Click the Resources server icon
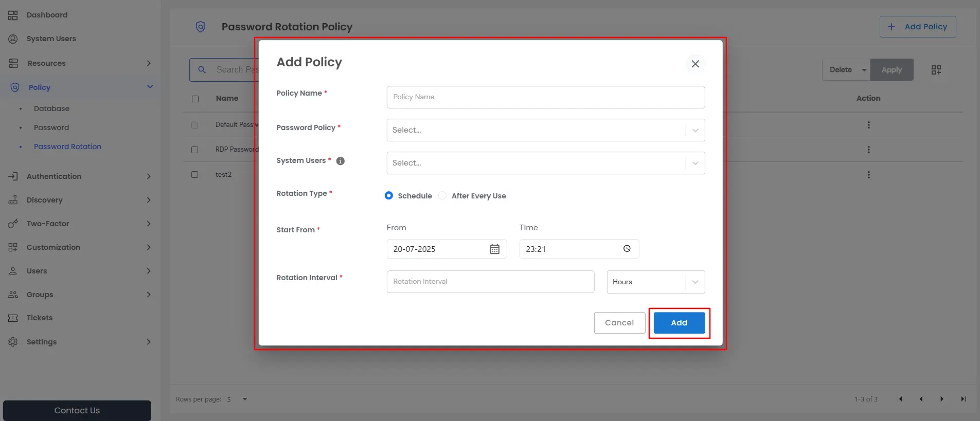The image size is (980, 421). pos(13,63)
